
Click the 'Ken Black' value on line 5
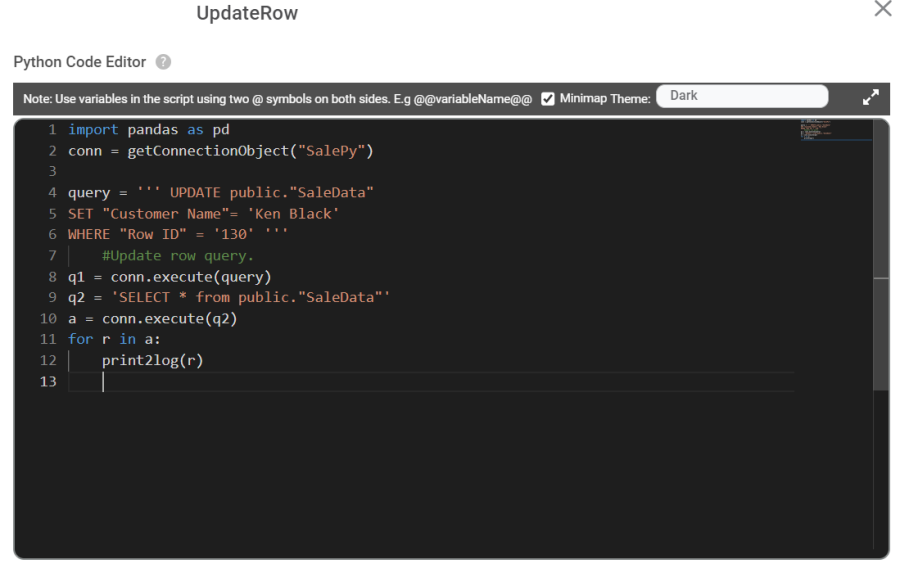[293, 214]
